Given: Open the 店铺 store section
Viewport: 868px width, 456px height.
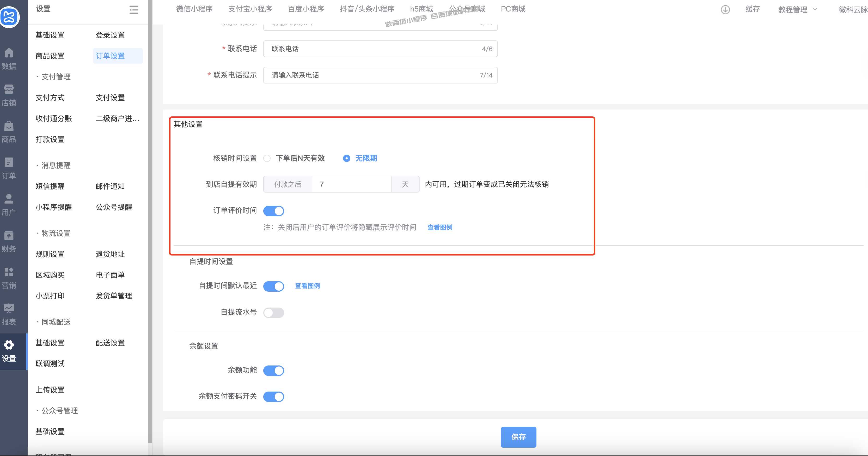Looking at the screenshot, I should [x=9, y=95].
